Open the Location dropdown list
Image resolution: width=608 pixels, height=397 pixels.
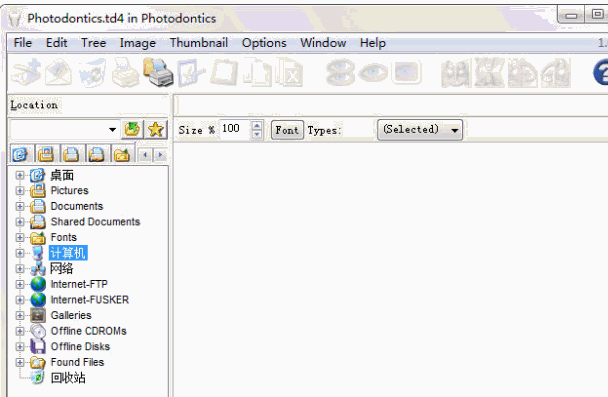(112, 129)
